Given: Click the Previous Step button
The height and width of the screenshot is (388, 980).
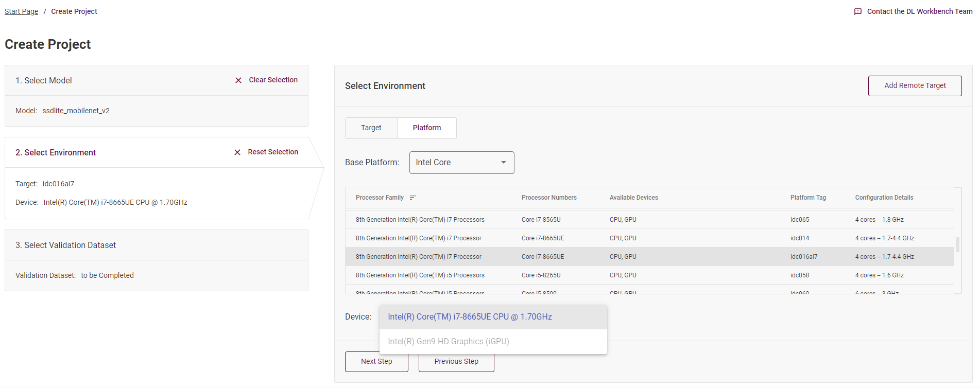Looking at the screenshot, I should tap(456, 362).
